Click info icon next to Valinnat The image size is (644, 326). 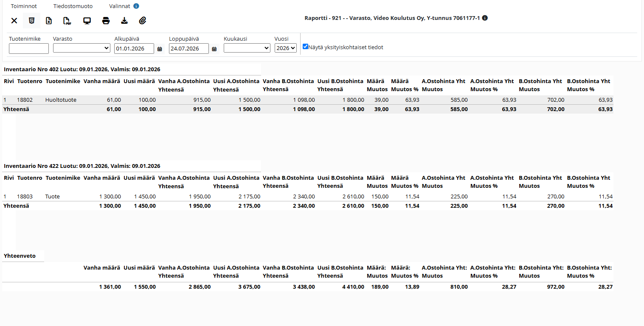[x=136, y=6]
